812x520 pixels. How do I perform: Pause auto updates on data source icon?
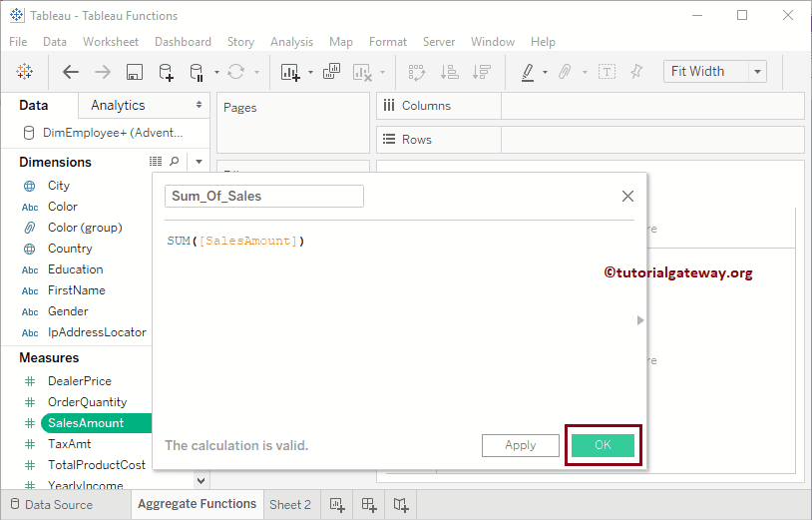click(x=197, y=72)
